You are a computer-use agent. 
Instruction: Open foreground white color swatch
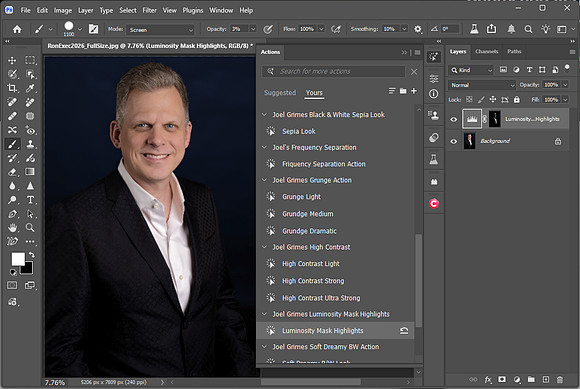(x=17, y=258)
